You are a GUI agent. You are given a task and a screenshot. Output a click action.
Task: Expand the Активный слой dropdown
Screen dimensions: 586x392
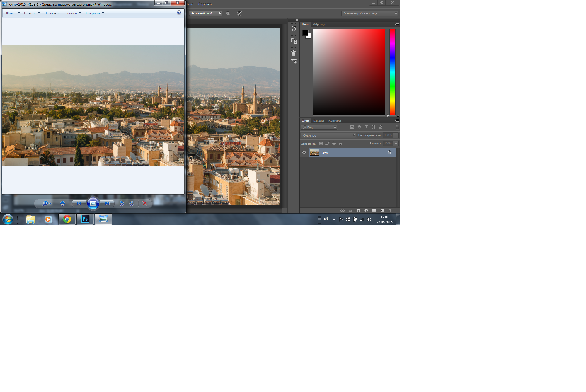205,13
